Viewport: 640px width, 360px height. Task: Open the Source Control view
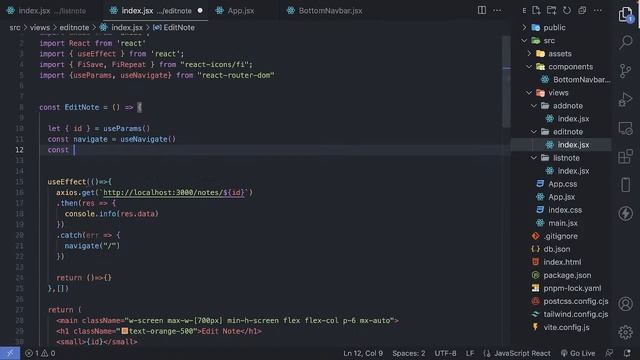click(x=625, y=71)
